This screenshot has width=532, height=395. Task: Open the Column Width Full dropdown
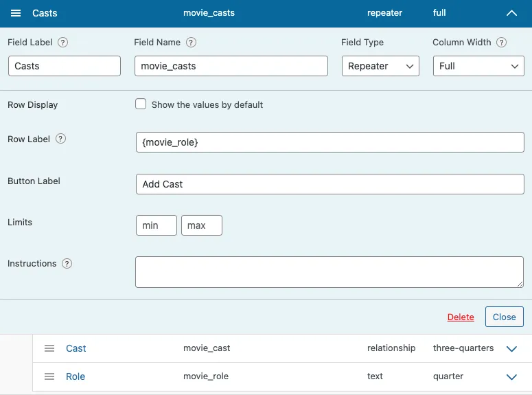(478, 66)
